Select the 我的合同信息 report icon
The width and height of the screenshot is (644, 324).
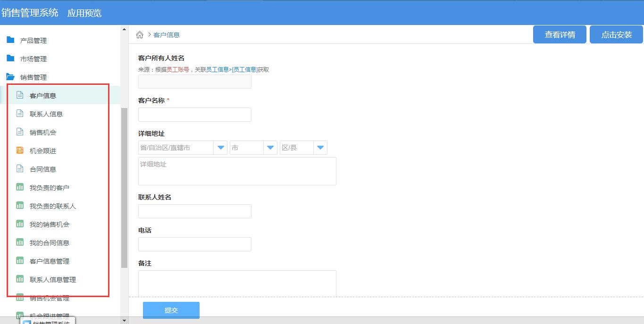coord(19,242)
